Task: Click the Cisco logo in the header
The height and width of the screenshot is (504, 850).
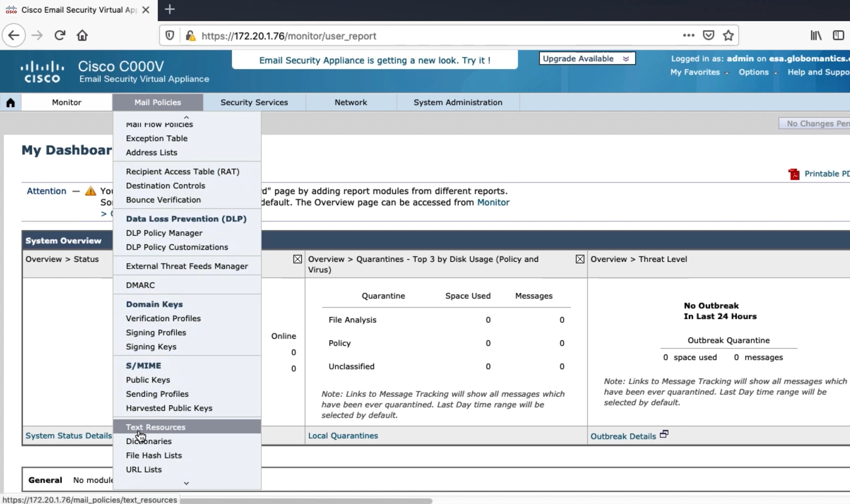Action: [42, 71]
